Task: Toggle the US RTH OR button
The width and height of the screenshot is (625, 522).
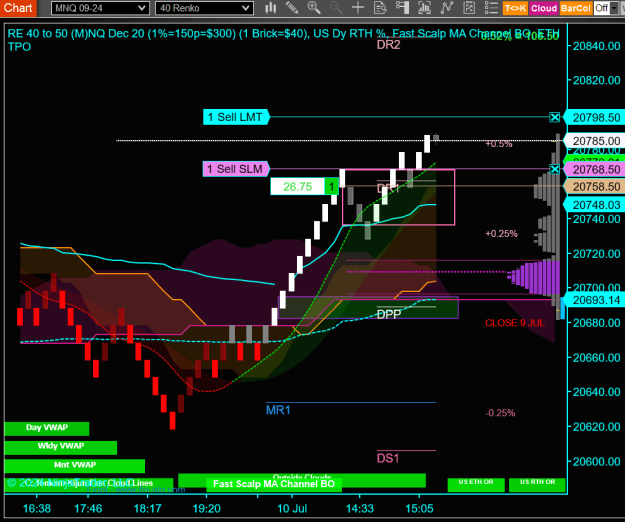Action: click(x=537, y=485)
